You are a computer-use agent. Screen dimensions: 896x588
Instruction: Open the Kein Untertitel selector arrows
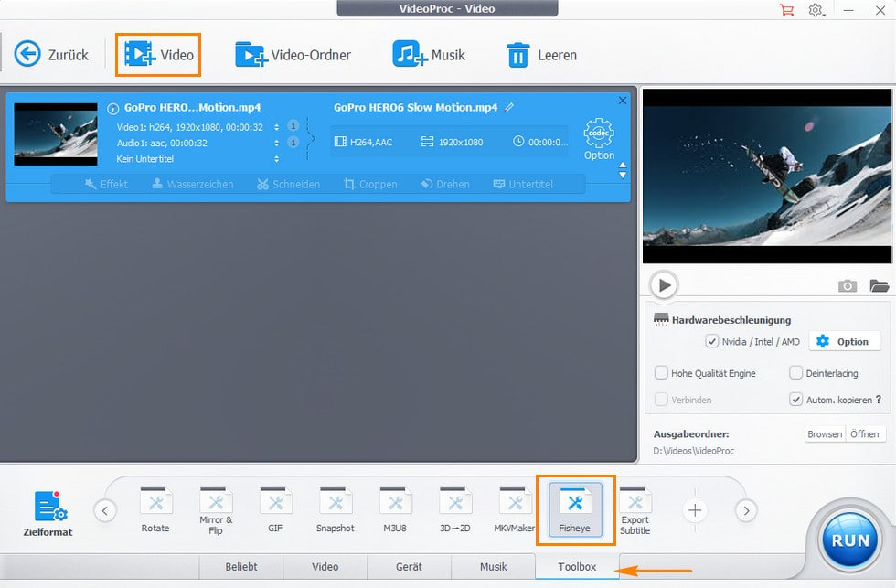(x=276, y=159)
